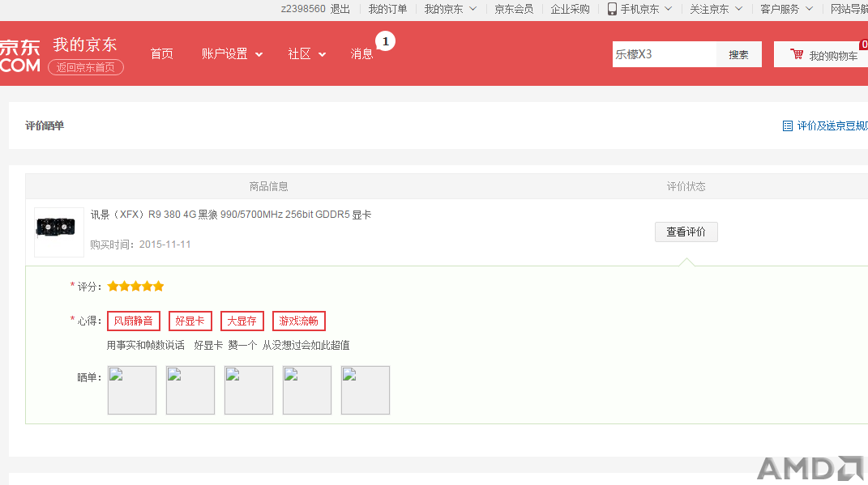Image resolution: width=868 pixels, height=485 pixels.
Task: Click the 返回京东首页 button
Action: click(x=86, y=67)
